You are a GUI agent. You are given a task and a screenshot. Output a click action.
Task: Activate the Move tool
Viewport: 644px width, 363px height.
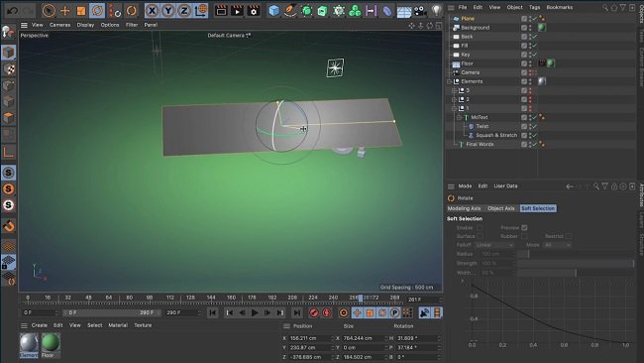pos(64,10)
